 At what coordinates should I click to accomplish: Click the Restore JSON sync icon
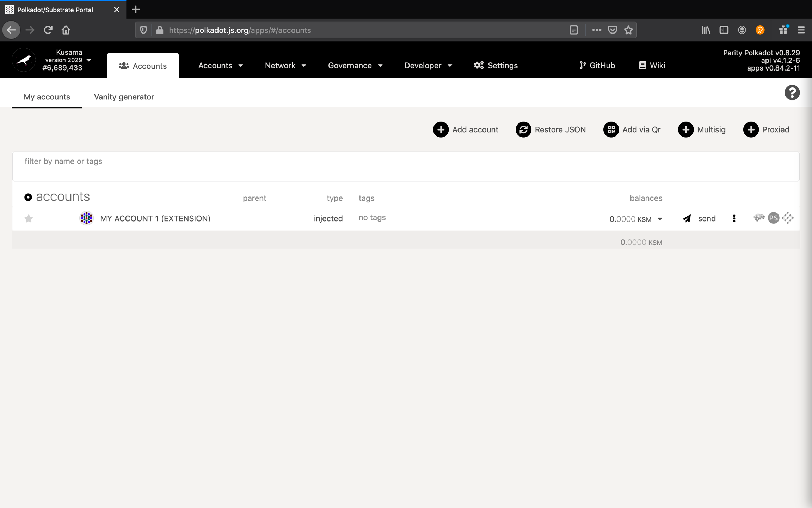tap(523, 129)
